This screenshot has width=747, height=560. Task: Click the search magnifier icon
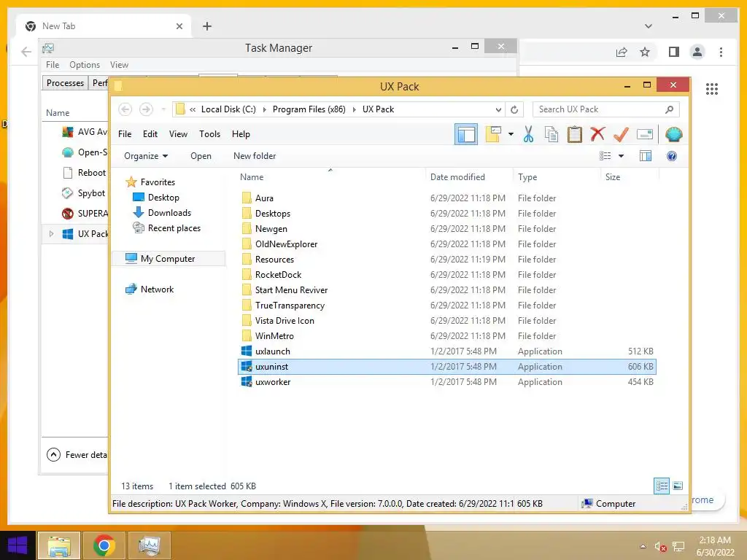click(x=670, y=109)
